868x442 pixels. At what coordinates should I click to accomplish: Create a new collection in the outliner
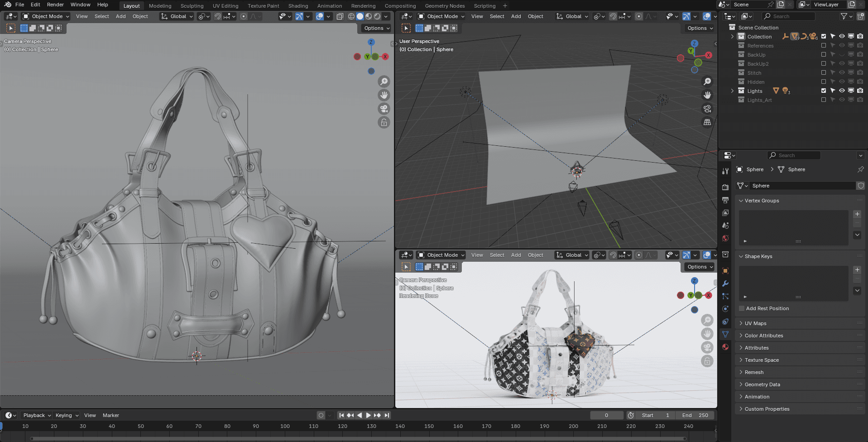pos(861,16)
